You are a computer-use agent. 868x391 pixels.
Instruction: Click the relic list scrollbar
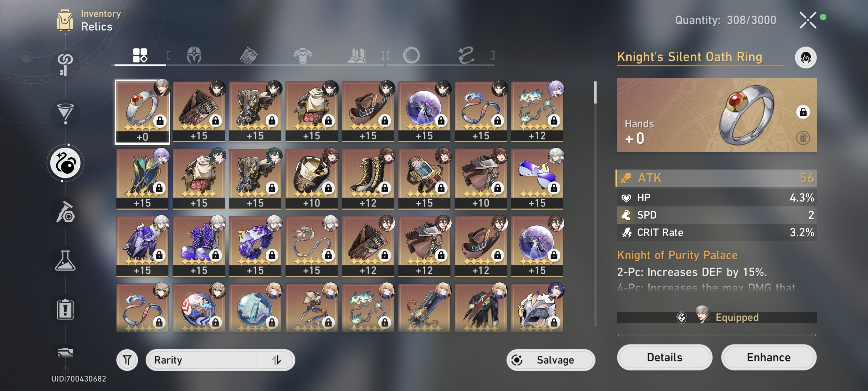595,92
